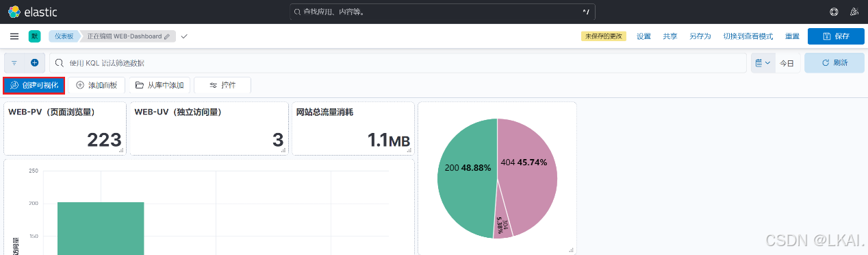
Task: Click 添加面板 button
Action: (x=97, y=85)
